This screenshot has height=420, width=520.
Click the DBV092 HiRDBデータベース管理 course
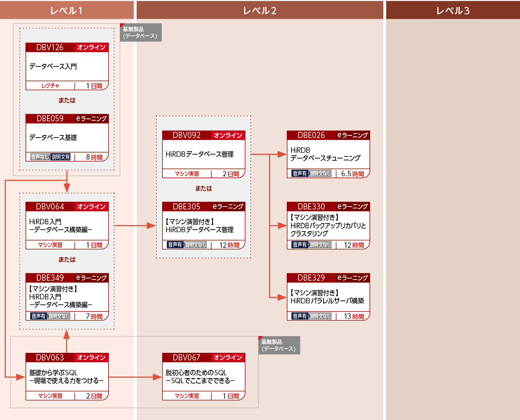point(204,154)
